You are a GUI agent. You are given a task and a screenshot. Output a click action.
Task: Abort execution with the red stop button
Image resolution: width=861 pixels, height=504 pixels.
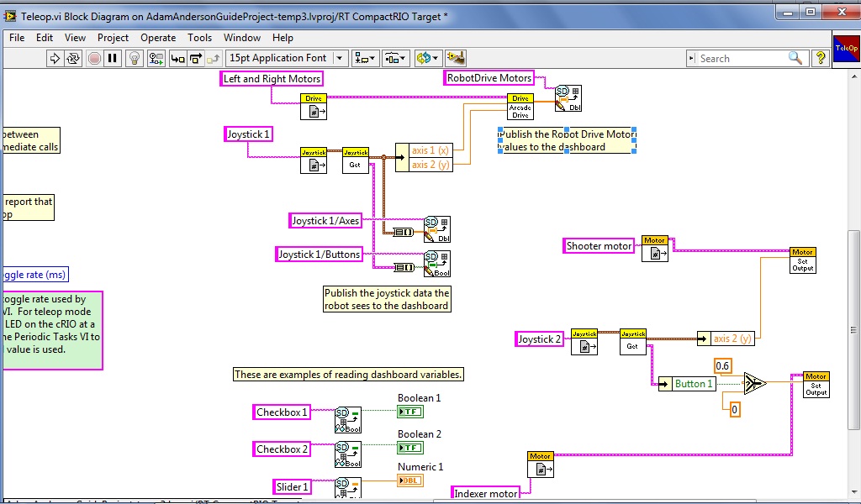94,58
